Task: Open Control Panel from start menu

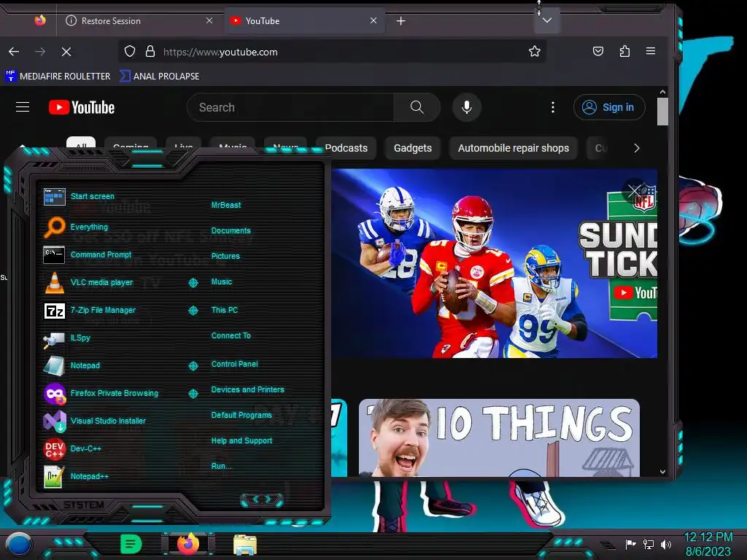Action: (234, 364)
